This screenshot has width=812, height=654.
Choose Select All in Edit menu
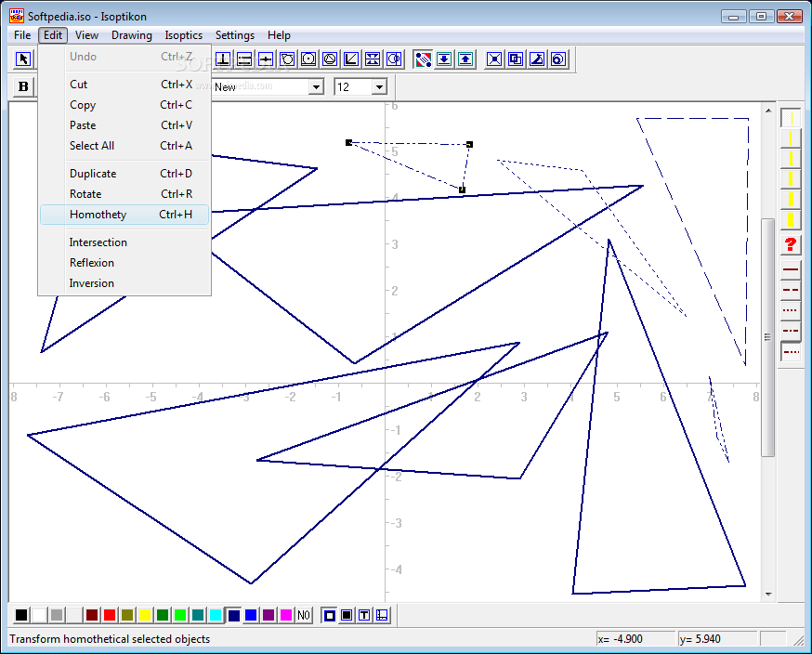pos(124,146)
